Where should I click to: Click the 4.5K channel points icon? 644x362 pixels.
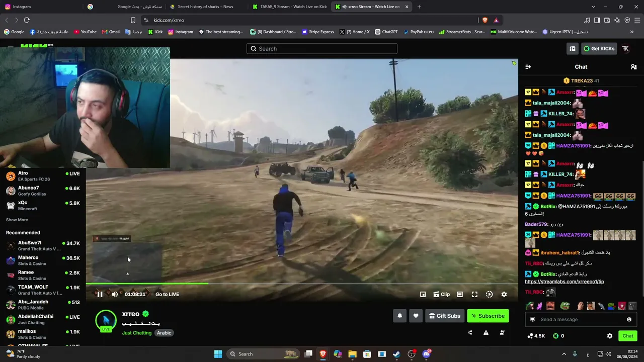530,336
